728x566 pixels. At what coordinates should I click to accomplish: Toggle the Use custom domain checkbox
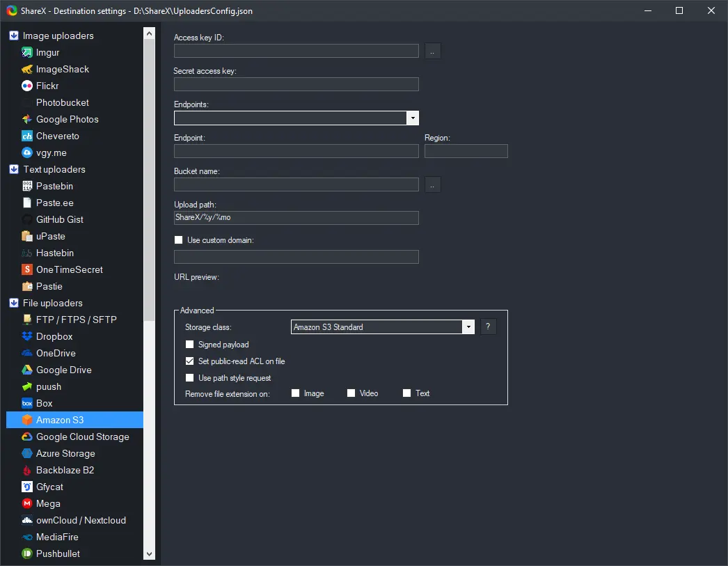[x=178, y=240]
